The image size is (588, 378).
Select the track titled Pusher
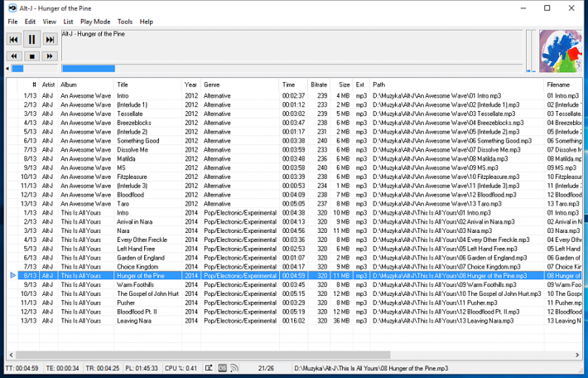126,303
